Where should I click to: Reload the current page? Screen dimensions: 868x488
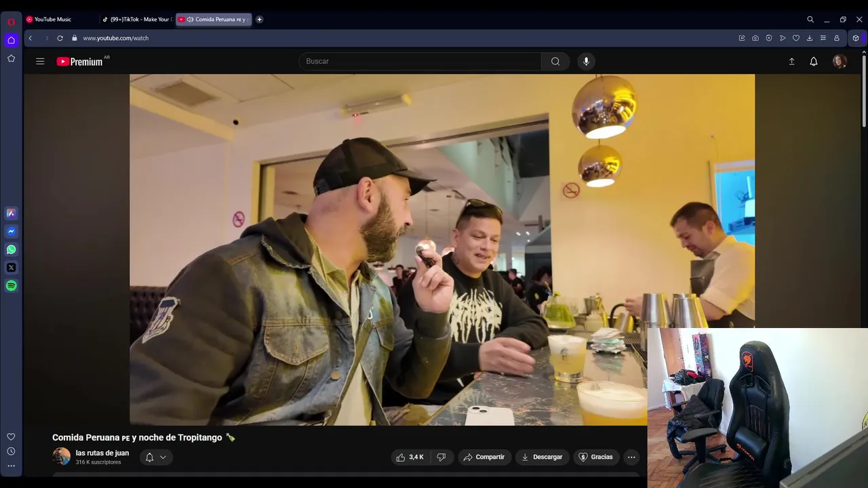coord(60,38)
